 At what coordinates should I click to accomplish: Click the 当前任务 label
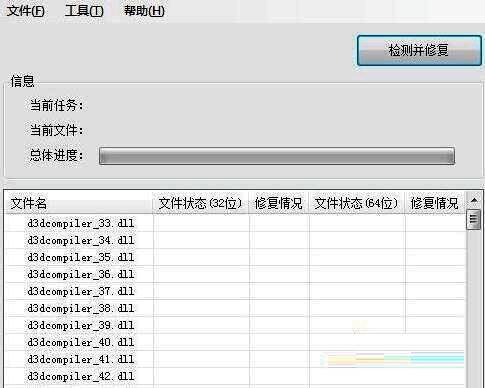pos(56,106)
